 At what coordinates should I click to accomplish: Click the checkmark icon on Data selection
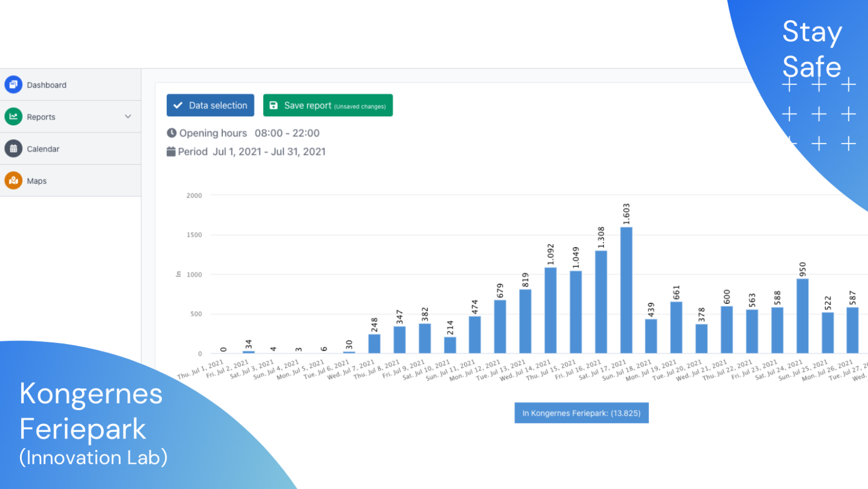[178, 105]
